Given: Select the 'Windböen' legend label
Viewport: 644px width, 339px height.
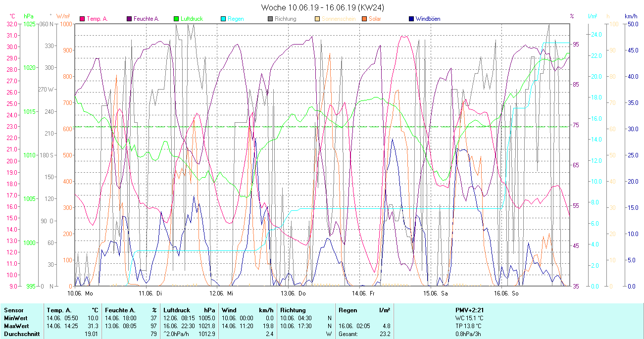Looking at the screenshot, I should [428, 19].
